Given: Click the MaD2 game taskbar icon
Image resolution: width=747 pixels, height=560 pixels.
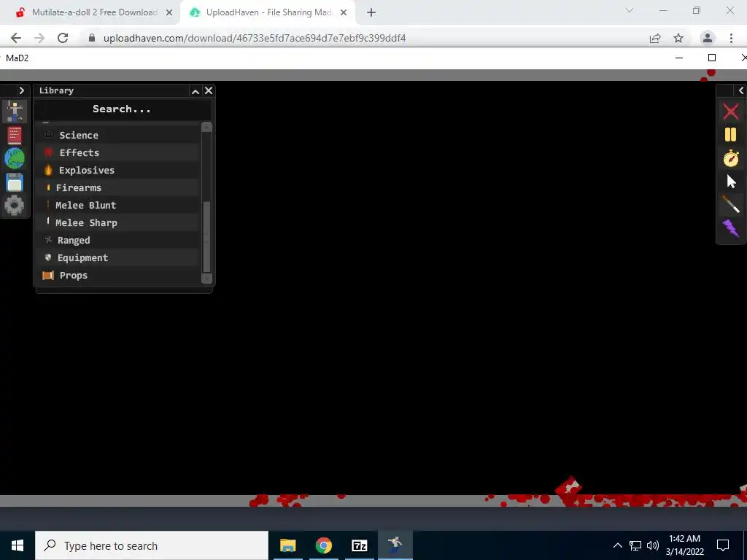Looking at the screenshot, I should click(x=395, y=545).
